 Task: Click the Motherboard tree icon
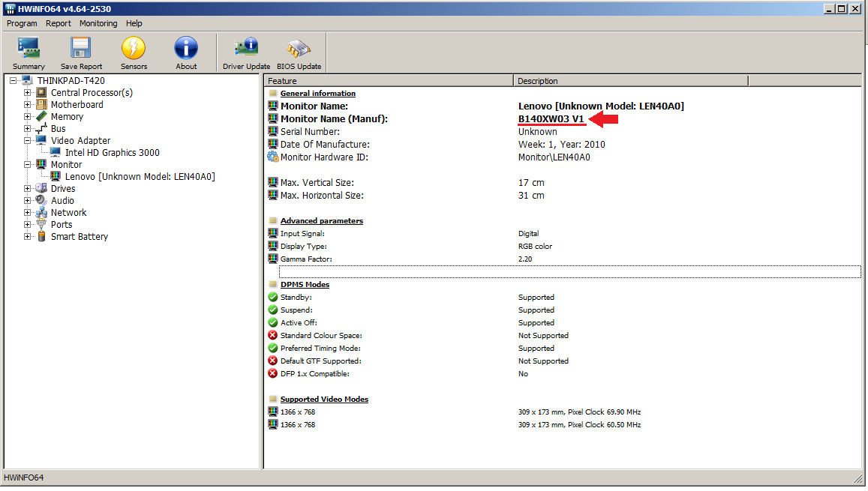[41, 104]
